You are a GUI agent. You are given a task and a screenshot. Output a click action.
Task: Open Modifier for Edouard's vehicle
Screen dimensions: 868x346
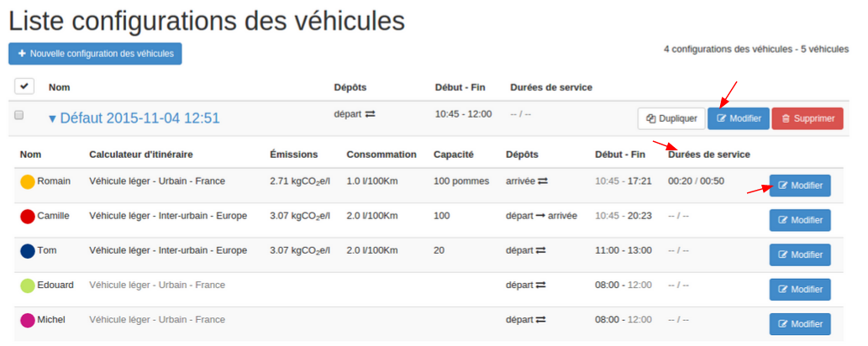(x=799, y=289)
